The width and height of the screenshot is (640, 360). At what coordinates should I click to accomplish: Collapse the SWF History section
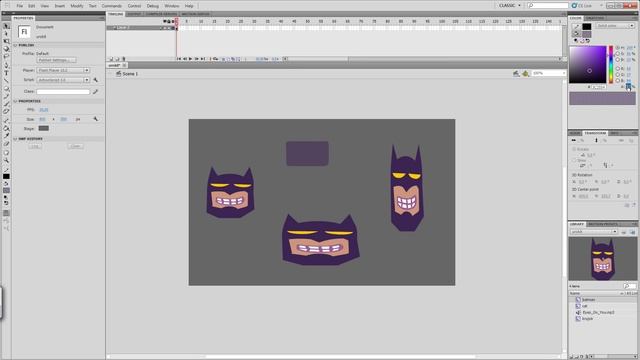(16, 139)
